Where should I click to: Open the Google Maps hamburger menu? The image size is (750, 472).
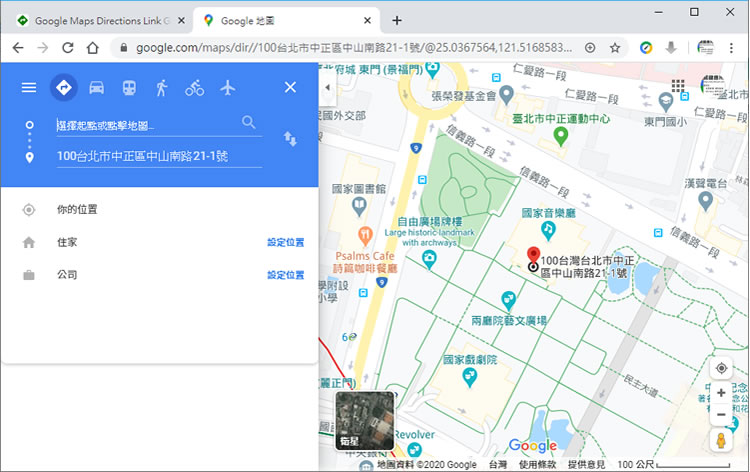click(29, 88)
